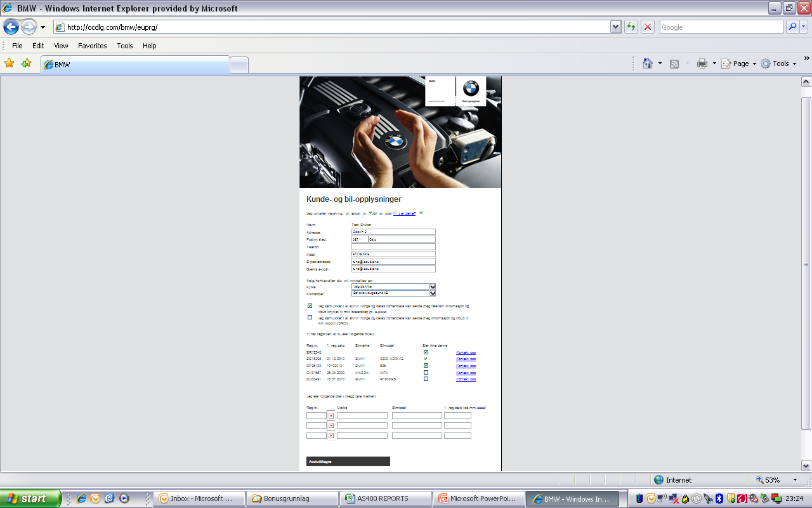The image size is (812, 508).
Task: Open the Edit menu
Action: 38,46
